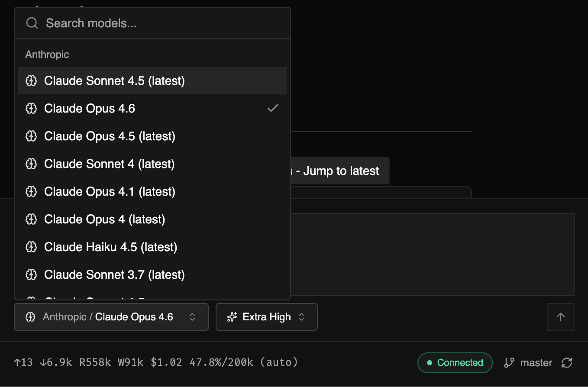
Task: Click chevron arrows in model selector button
Action: (193, 317)
